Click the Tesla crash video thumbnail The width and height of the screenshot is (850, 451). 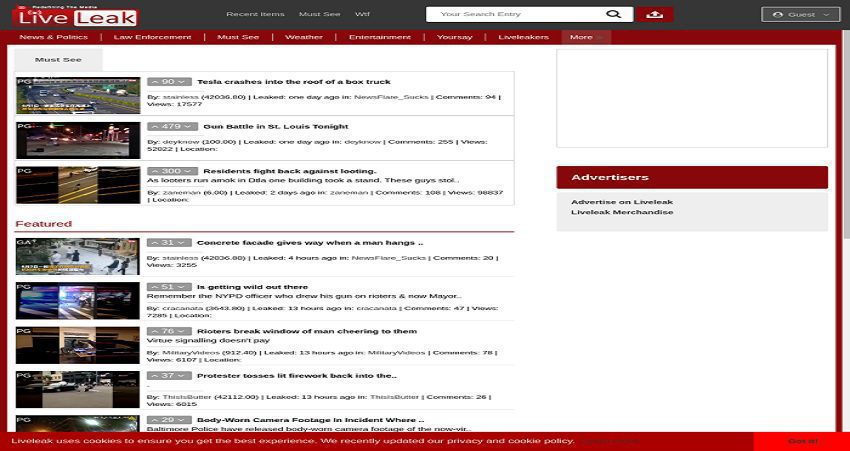click(x=78, y=95)
